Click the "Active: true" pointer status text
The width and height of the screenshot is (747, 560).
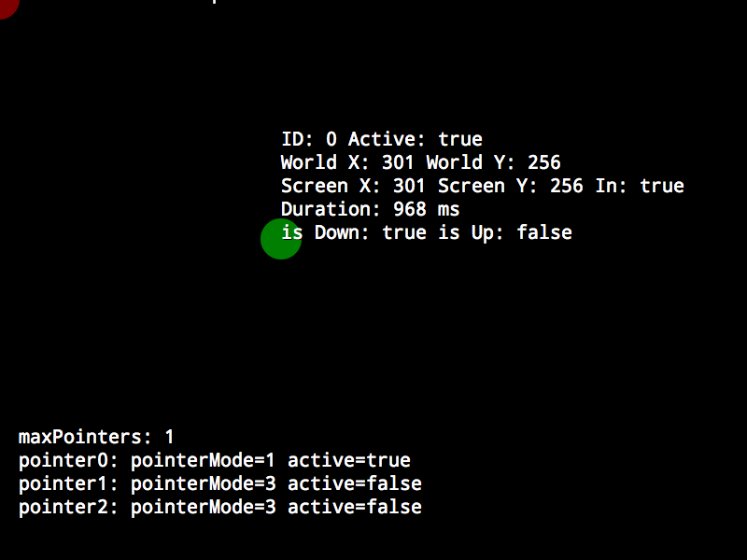(x=416, y=139)
